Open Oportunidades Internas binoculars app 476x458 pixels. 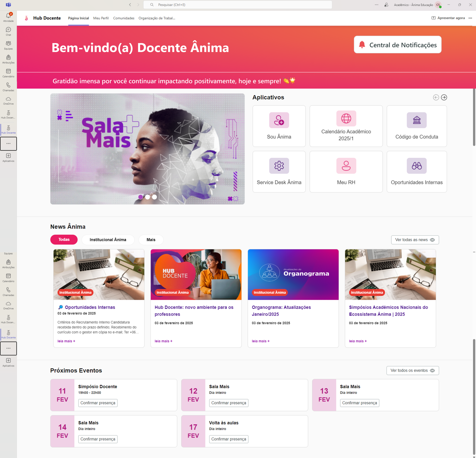[416, 166]
